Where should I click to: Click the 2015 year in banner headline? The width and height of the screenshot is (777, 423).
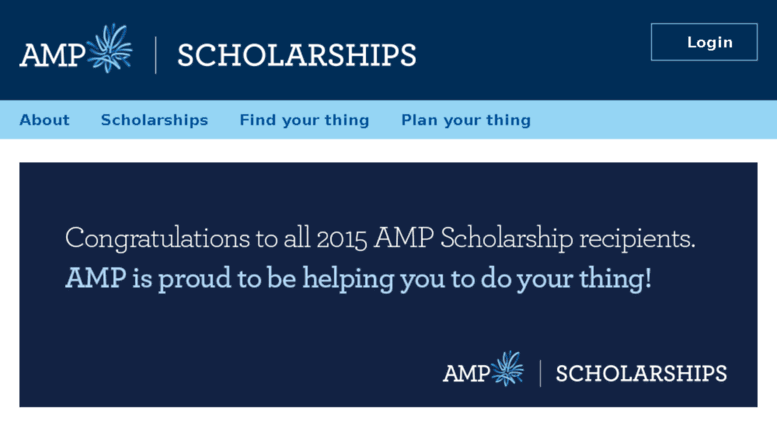coord(342,239)
